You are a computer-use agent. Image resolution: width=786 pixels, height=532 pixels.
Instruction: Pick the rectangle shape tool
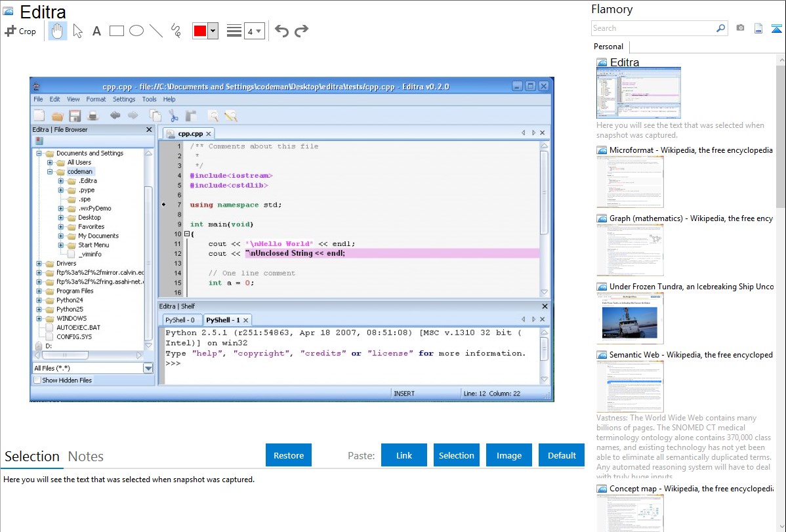click(x=117, y=31)
